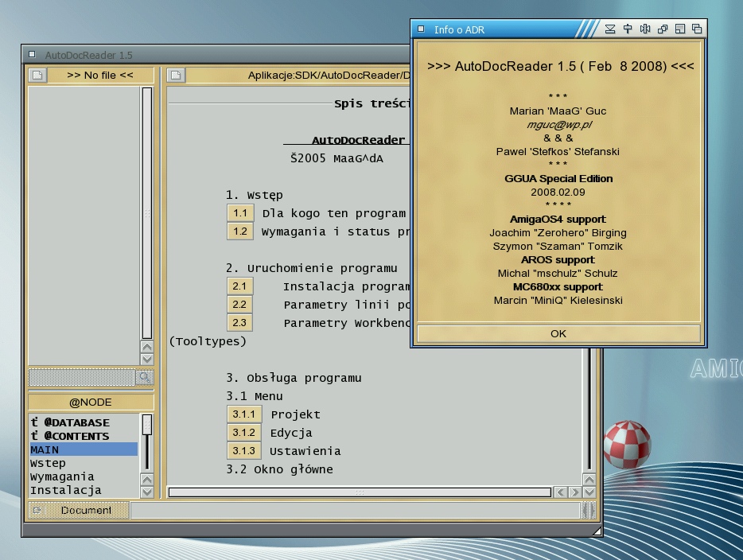The width and height of the screenshot is (743, 560).
Task: Click the status text field beside Document
Action: [356, 510]
